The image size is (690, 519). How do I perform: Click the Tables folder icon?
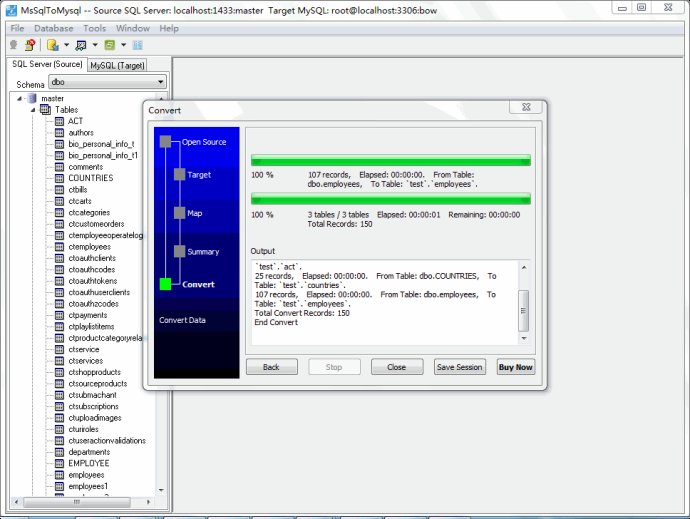point(45,110)
